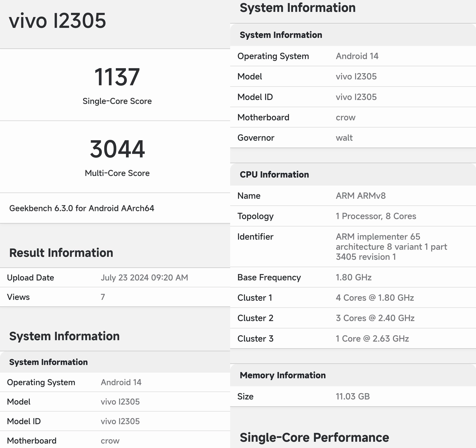
Task: Click the Topology label
Action: (x=256, y=216)
